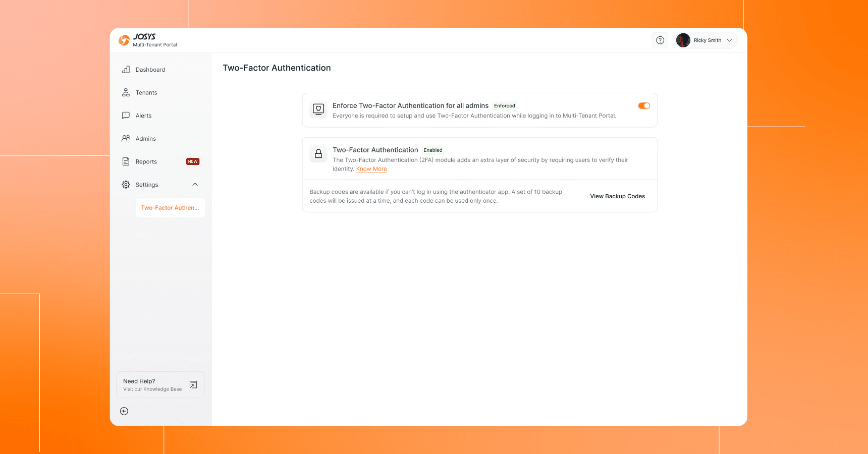
Task: Click the Need Help external link icon
Action: (x=193, y=385)
